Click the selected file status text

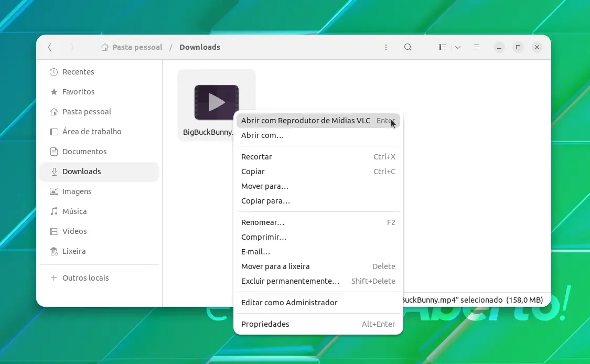pos(474,300)
